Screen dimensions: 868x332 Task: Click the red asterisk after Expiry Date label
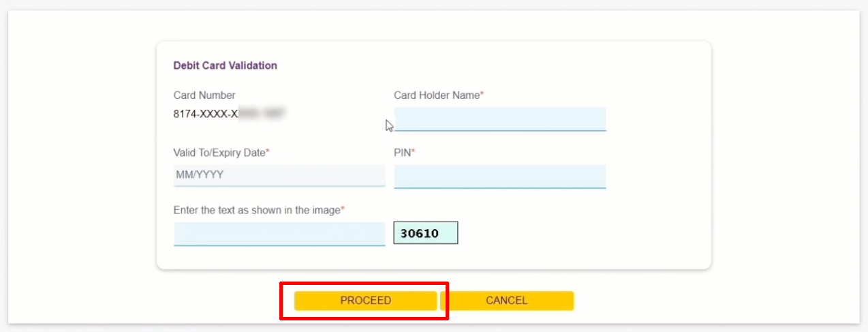click(268, 152)
